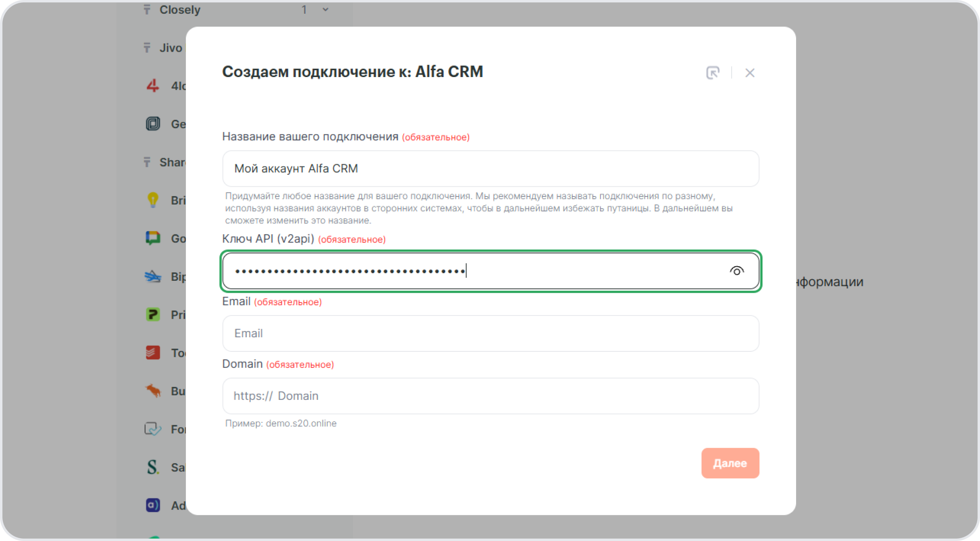980x541 pixels.
Task: Open the Go chat icon in sidebar
Action: pyautogui.click(x=152, y=238)
